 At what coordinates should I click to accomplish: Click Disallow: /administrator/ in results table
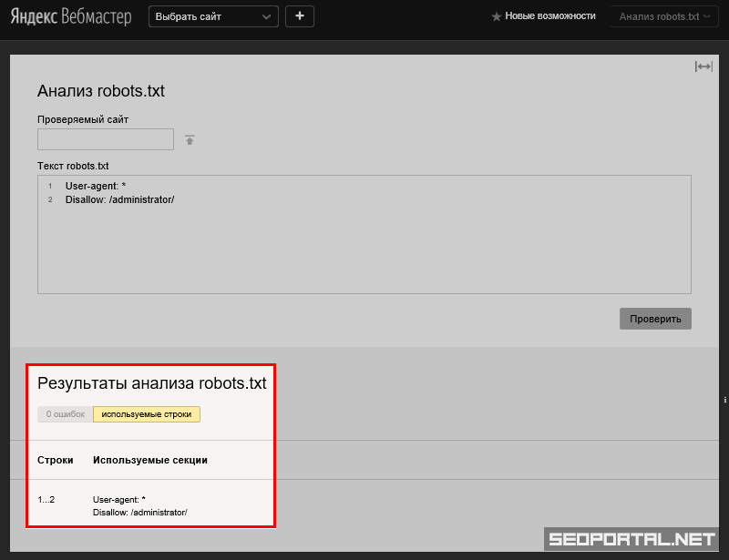click(x=139, y=513)
